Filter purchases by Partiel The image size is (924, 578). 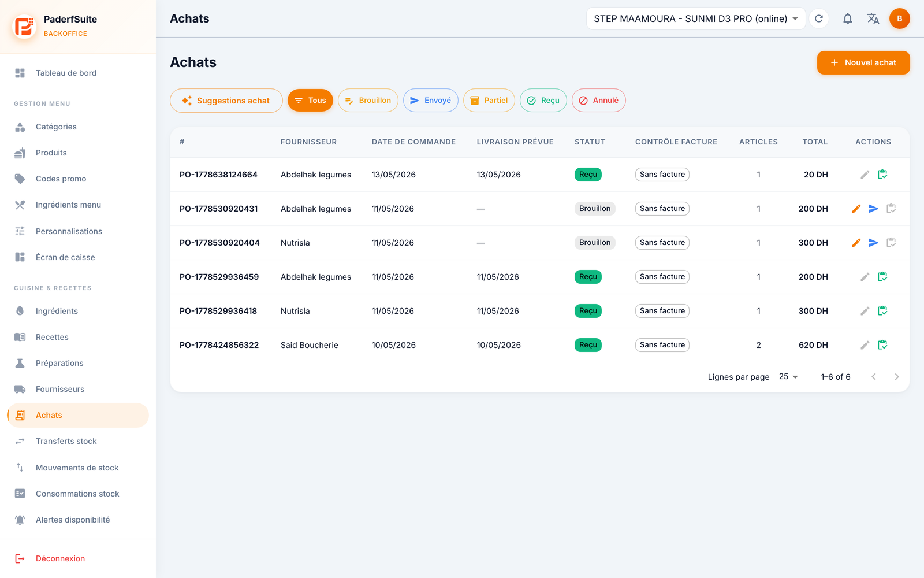tap(489, 101)
